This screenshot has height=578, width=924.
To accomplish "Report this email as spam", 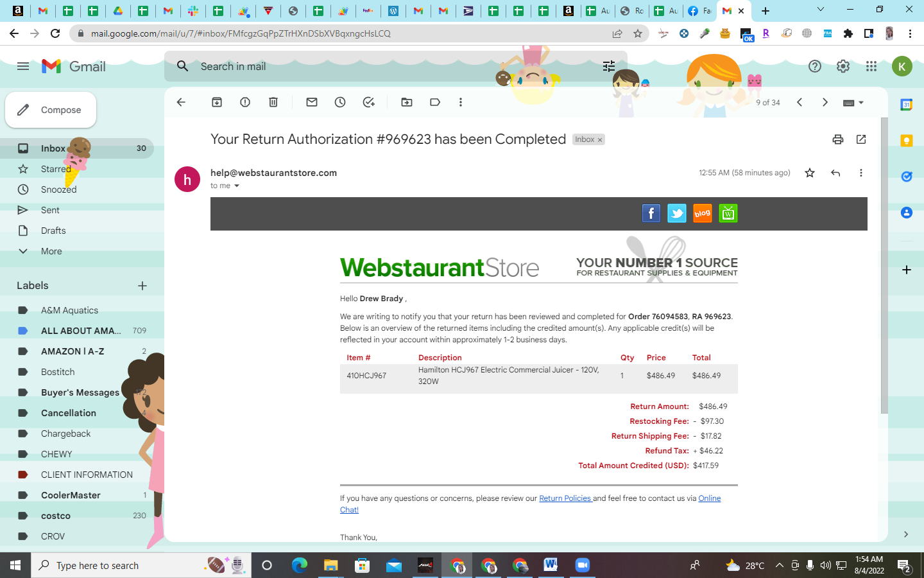I will point(245,102).
